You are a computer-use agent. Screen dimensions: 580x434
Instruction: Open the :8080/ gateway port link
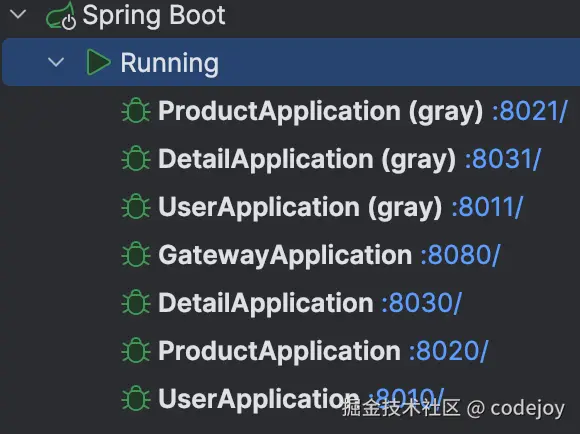(x=461, y=255)
